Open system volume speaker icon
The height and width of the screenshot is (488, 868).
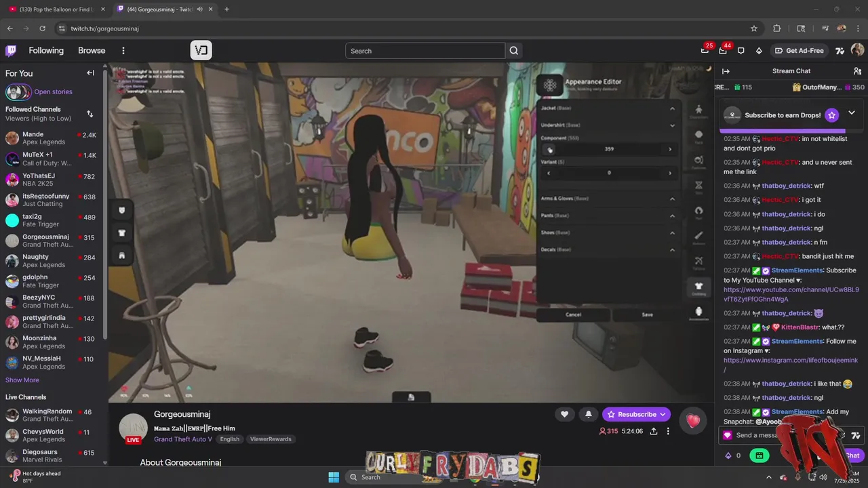(x=823, y=477)
